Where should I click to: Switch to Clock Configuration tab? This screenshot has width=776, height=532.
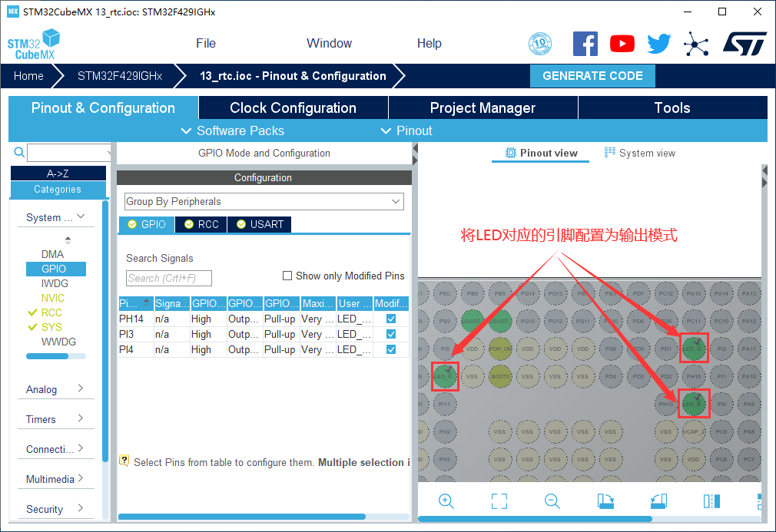pos(293,107)
